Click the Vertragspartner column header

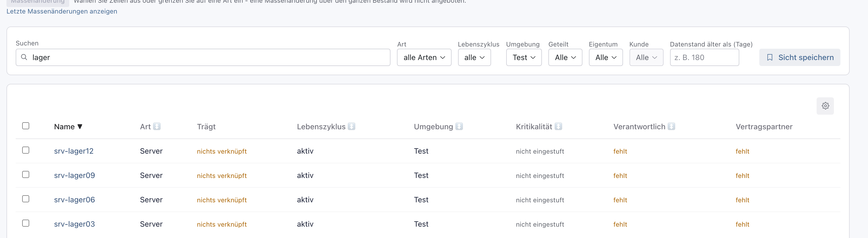tap(764, 127)
